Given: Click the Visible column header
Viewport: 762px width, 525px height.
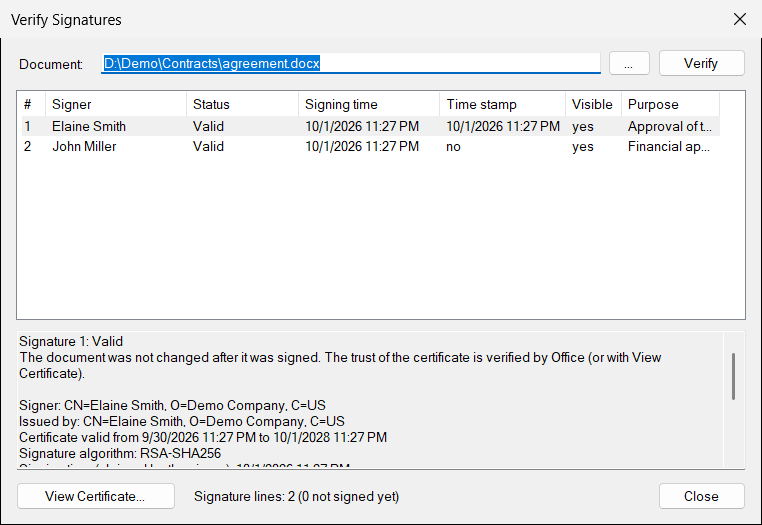Looking at the screenshot, I should 593,104.
